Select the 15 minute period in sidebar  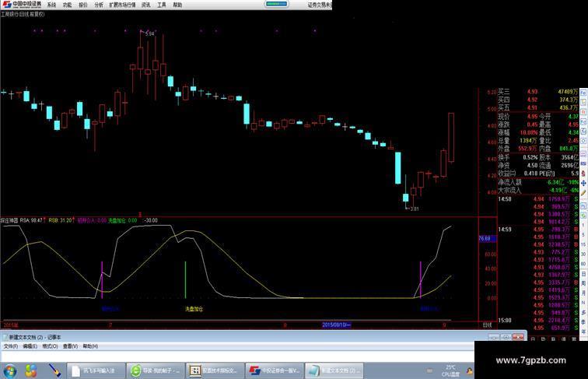tap(583, 244)
